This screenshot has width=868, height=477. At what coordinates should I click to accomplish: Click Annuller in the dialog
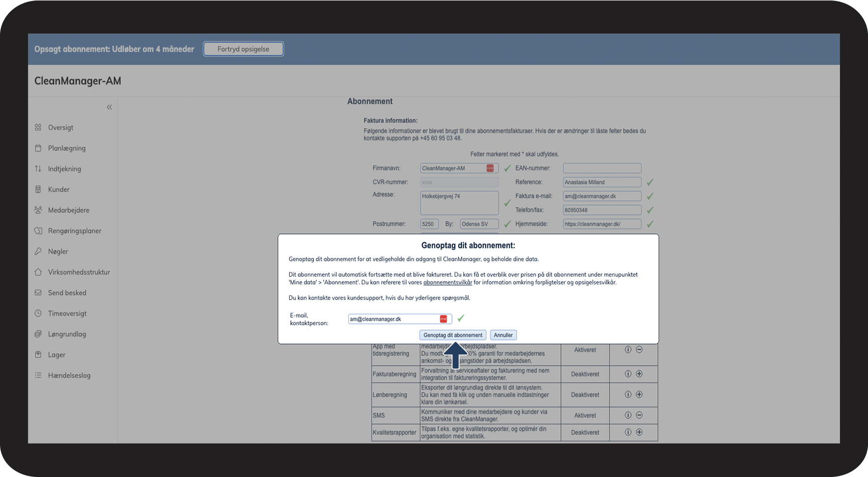click(x=503, y=335)
